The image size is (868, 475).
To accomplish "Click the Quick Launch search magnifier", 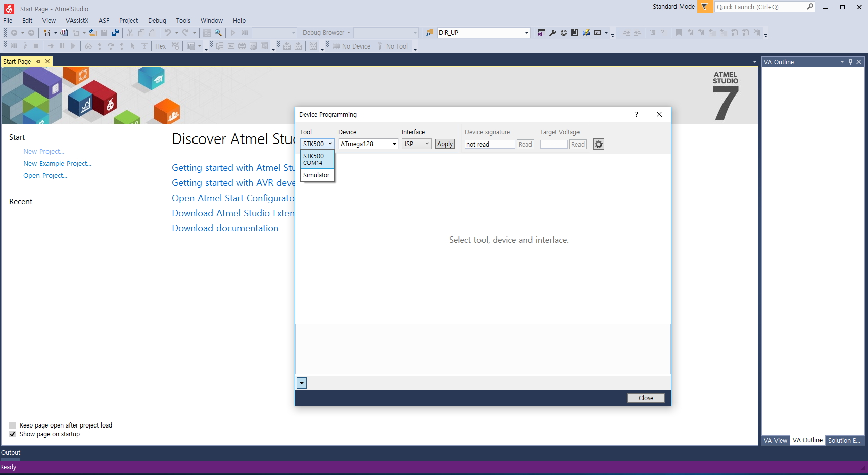I will 810,7.
